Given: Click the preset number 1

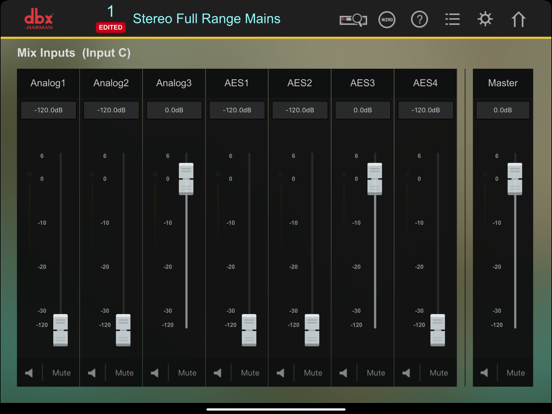Looking at the screenshot, I should point(111,12).
